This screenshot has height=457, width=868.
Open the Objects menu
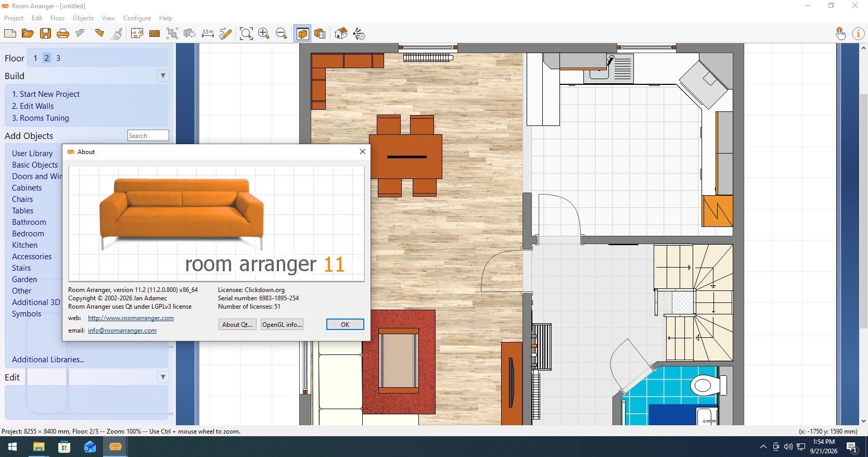[83, 18]
